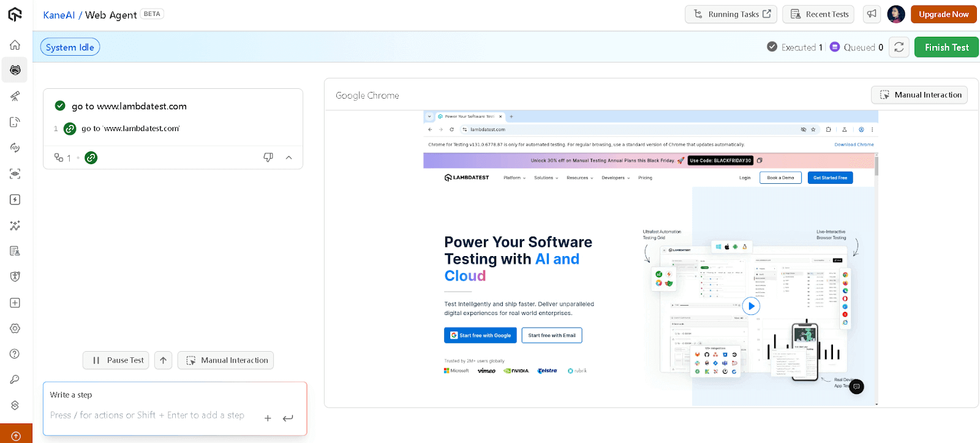Click the Home icon in left sidebar
This screenshot has height=443, width=980.
[x=15, y=45]
